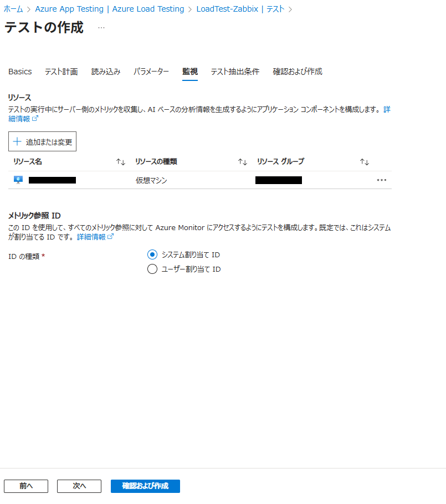Viewport: 446px width, 504px height.
Task: Sort by リソース名 using the arrows icon
Action: 121,162
